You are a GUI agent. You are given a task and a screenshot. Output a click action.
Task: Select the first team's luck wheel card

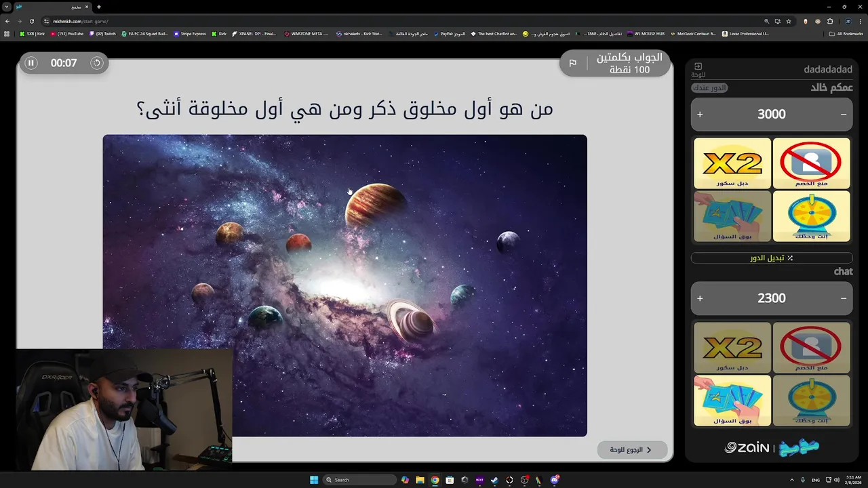click(x=811, y=216)
